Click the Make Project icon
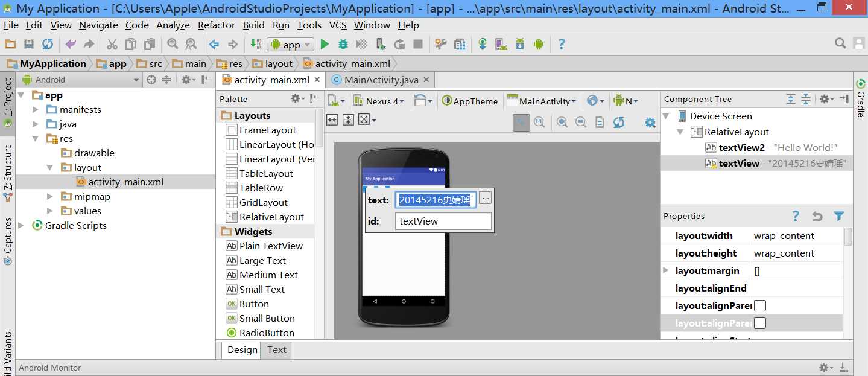This screenshot has height=376, width=868. coord(256,44)
